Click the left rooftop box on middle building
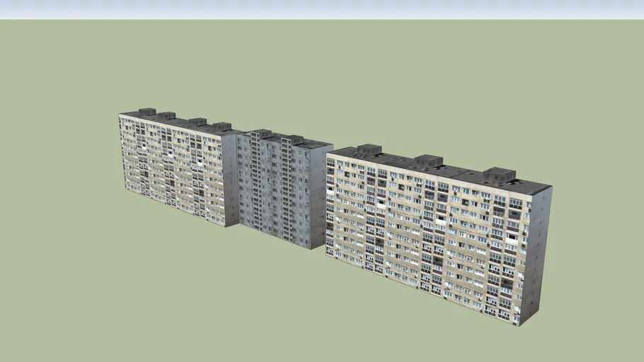This screenshot has width=644, height=362. point(262,133)
